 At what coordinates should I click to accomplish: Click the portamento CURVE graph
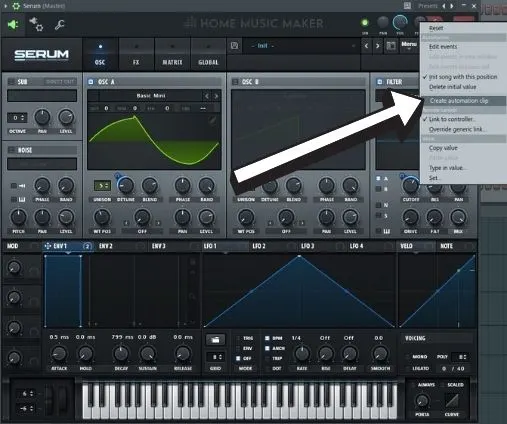452,400
